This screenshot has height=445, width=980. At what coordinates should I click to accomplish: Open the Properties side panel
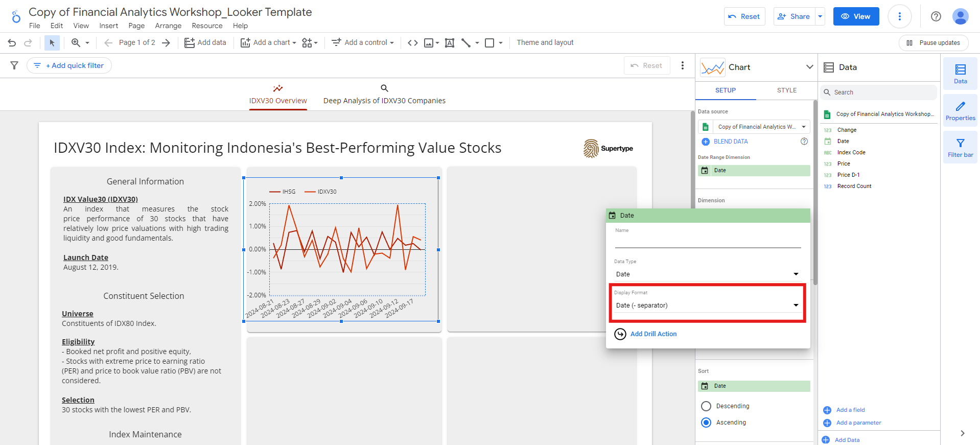(960, 110)
